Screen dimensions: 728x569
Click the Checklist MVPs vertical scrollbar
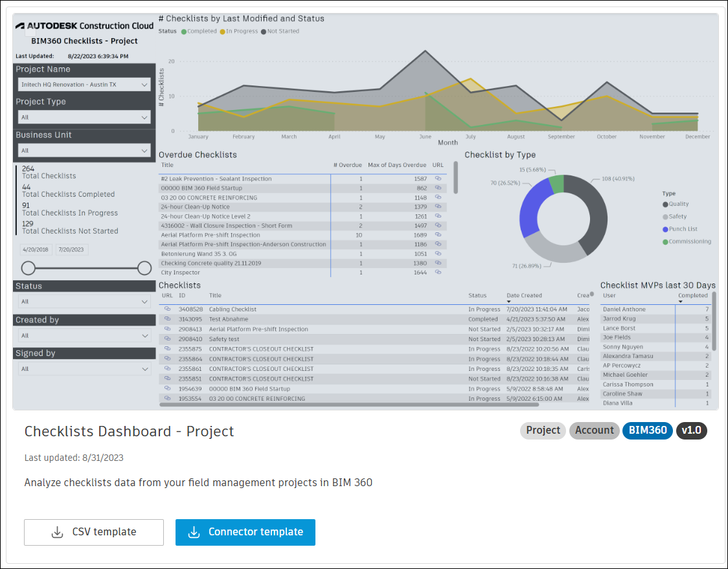[714, 321]
